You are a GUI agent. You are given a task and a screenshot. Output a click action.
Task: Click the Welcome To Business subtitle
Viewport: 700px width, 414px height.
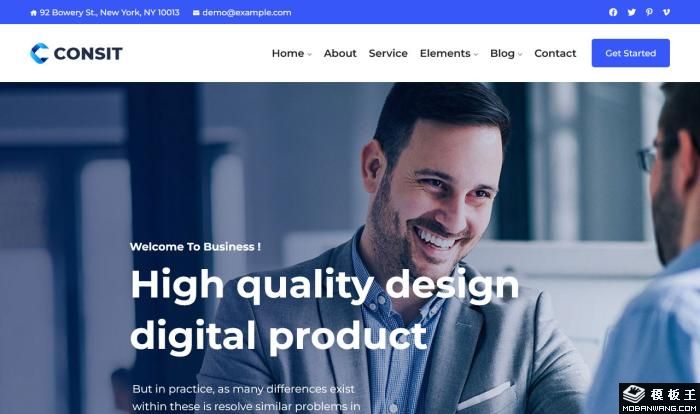click(195, 247)
